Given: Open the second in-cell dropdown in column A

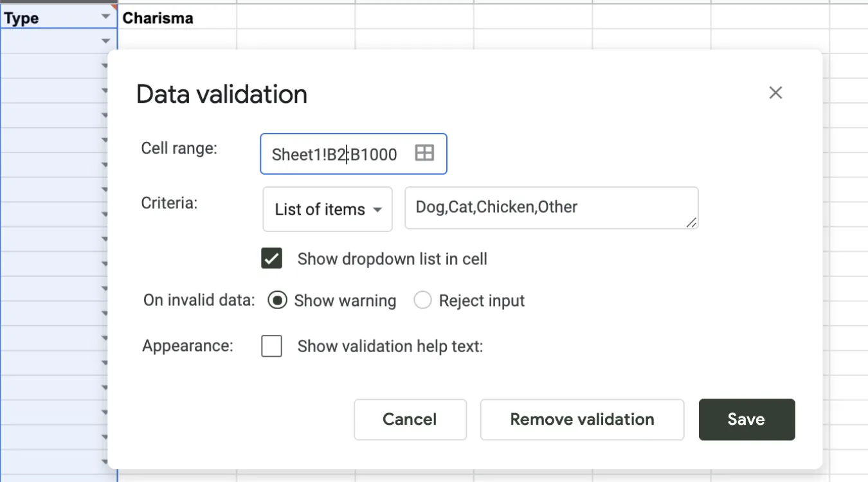Looking at the screenshot, I should [x=105, y=65].
